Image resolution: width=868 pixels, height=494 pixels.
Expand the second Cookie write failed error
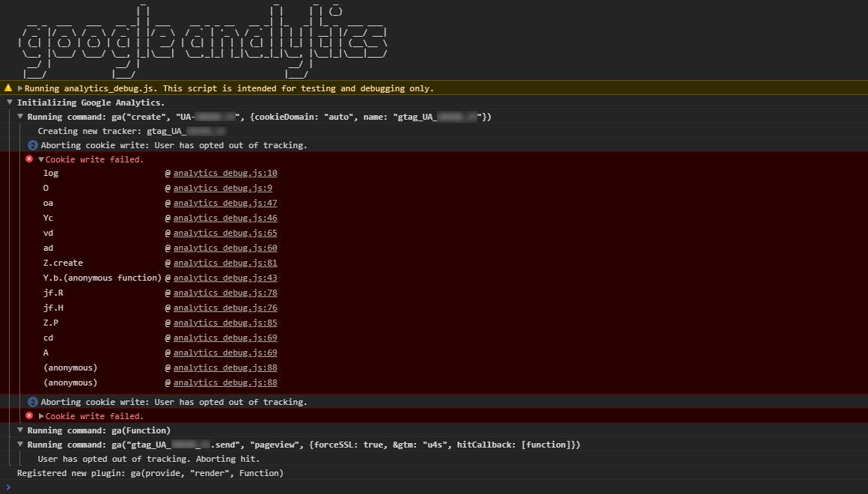[x=41, y=416]
